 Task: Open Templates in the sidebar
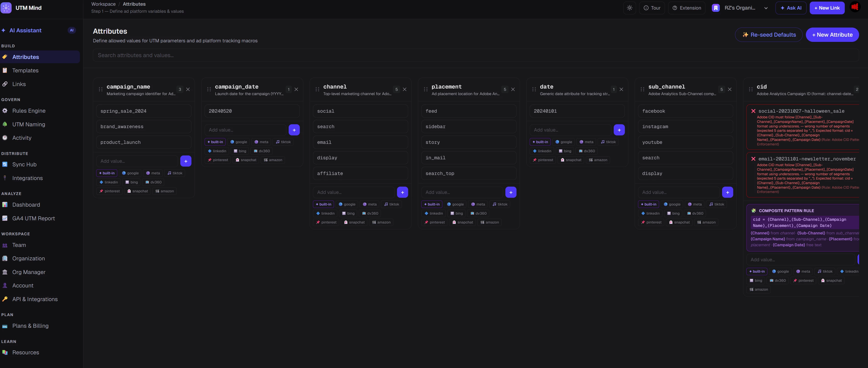click(x=25, y=70)
